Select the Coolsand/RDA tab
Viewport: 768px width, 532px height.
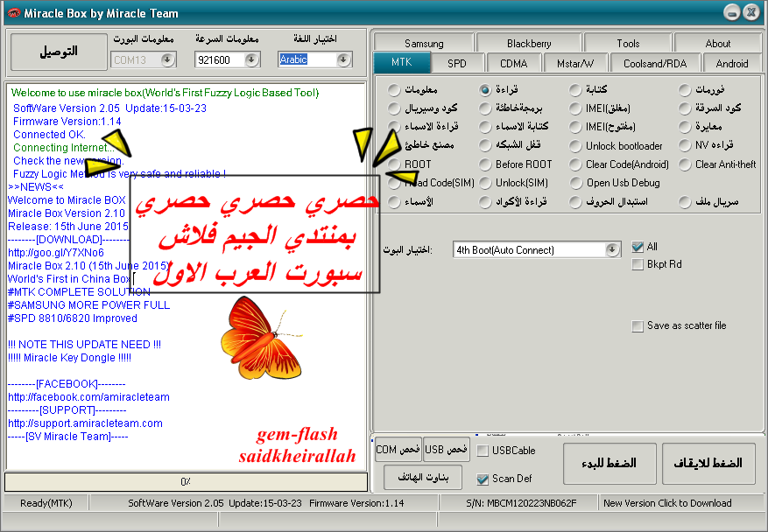coord(655,64)
